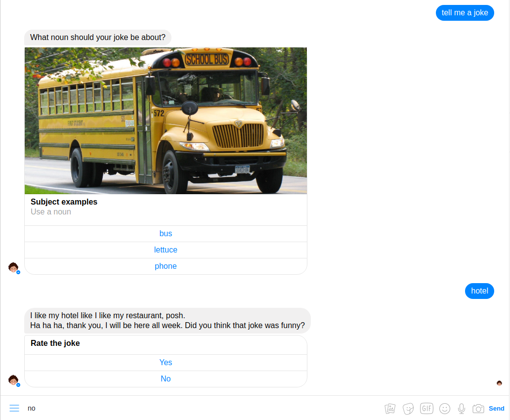Answer 'No' to rate the joke
Viewport: 510px width, 420px height.
(x=166, y=378)
